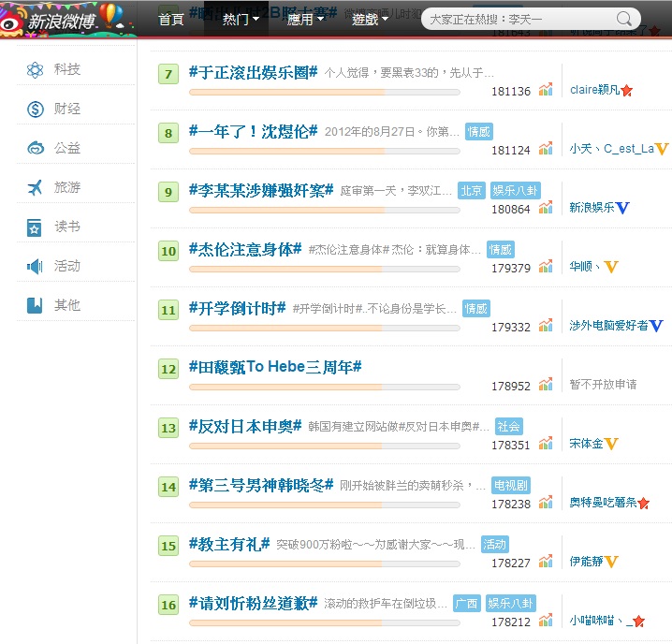The image size is (672, 644).
Task: Open the 财经 dollar icon
Action: coord(36,109)
